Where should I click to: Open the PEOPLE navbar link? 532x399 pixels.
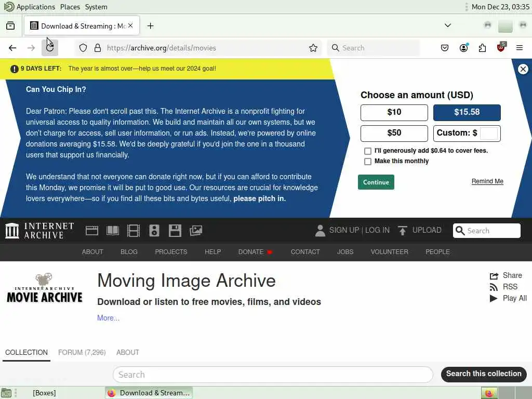(x=437, y=252)
